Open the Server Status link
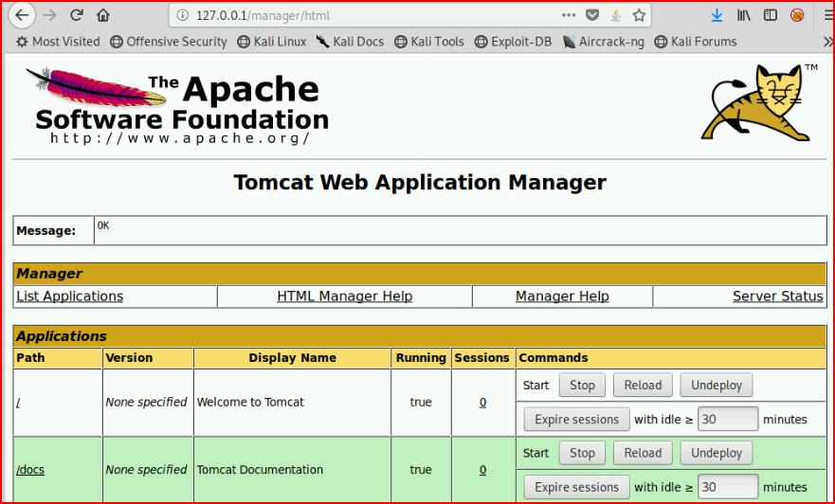The image size is (835, 504). pyautogui.click(x=777, y=297)
